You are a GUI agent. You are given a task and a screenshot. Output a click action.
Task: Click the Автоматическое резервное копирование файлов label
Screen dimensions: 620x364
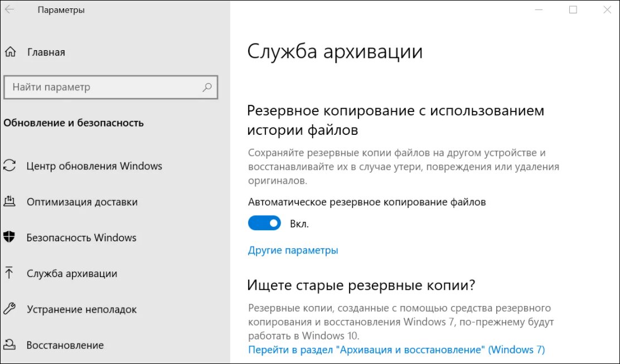[x=367, y=202]
